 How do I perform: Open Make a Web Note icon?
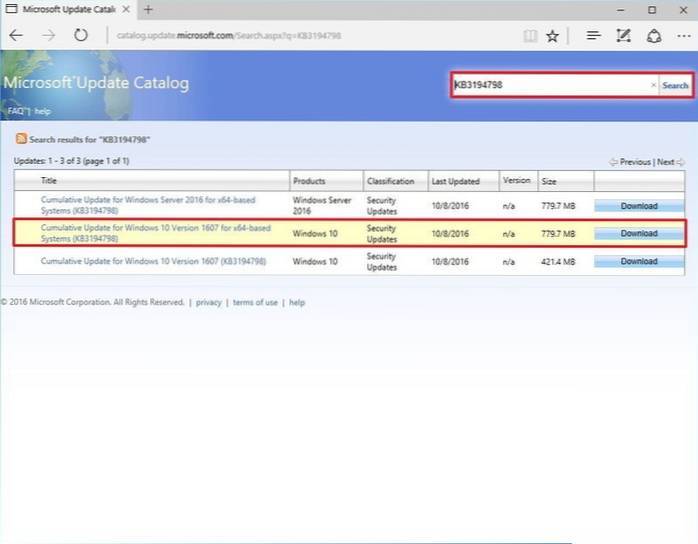coord(624,36)
